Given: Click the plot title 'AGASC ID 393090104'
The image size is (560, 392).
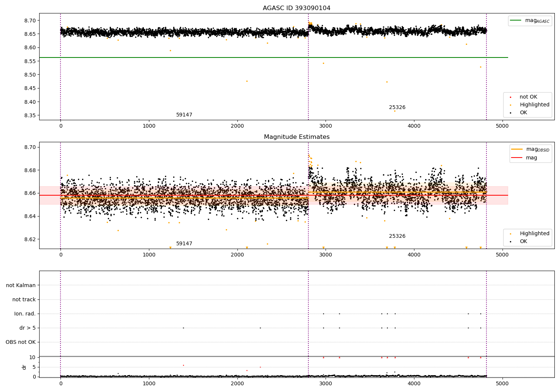Looking at the screenshot, I should pyautogui.click(x=296, y=8).
